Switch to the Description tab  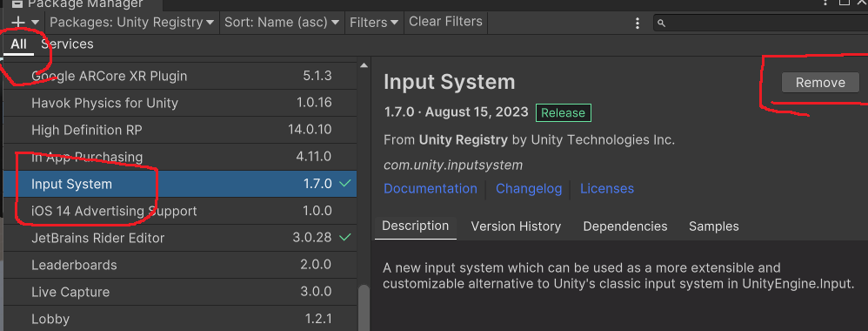pos(415,226)
